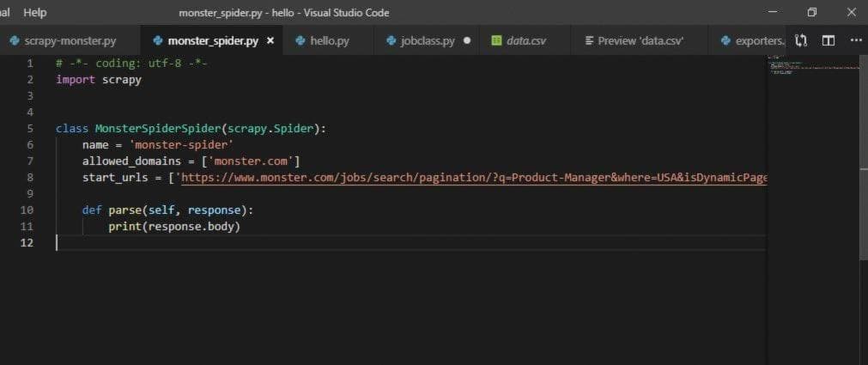Image resolution: width=868 pixels, height=365 pixels.
Task: Click Python icon on hello.py tab
Action: coord(300,40)
